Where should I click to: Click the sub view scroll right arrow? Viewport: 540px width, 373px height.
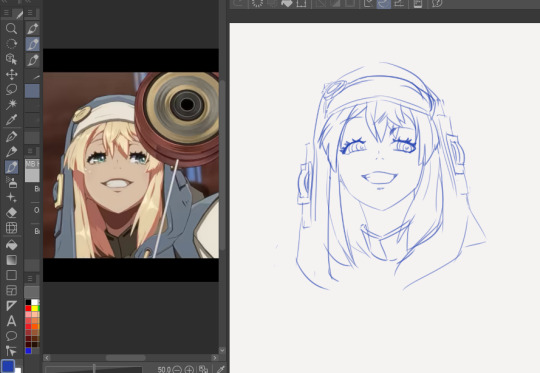coord(215,358)
